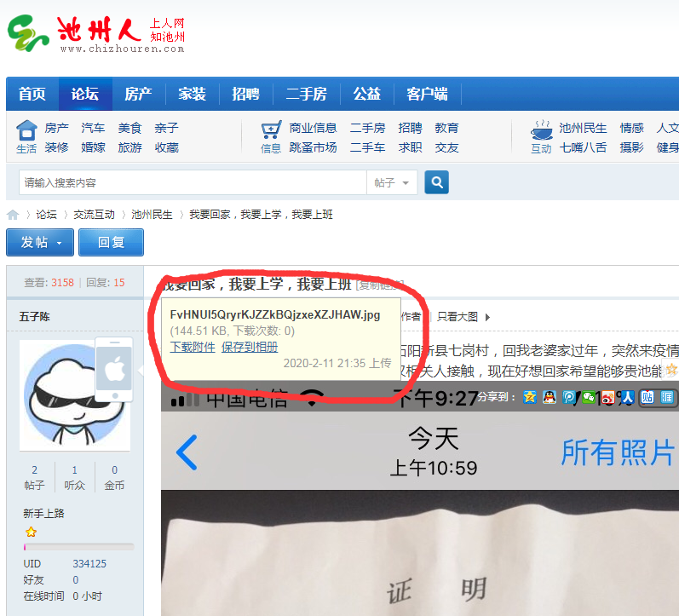Open the 房产 nav tab
This screenshot has width=679, height=616.
click(x=138, y=94)
